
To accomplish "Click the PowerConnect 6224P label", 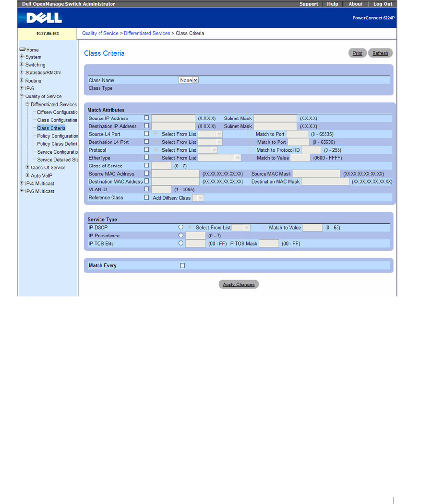I will (x=373, y=18).
